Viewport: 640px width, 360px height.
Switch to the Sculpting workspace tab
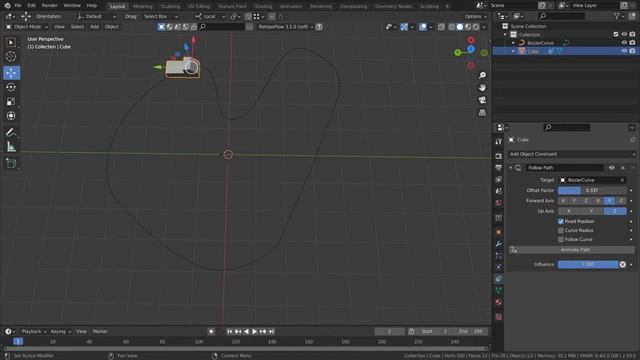click(x=170, y=6)
